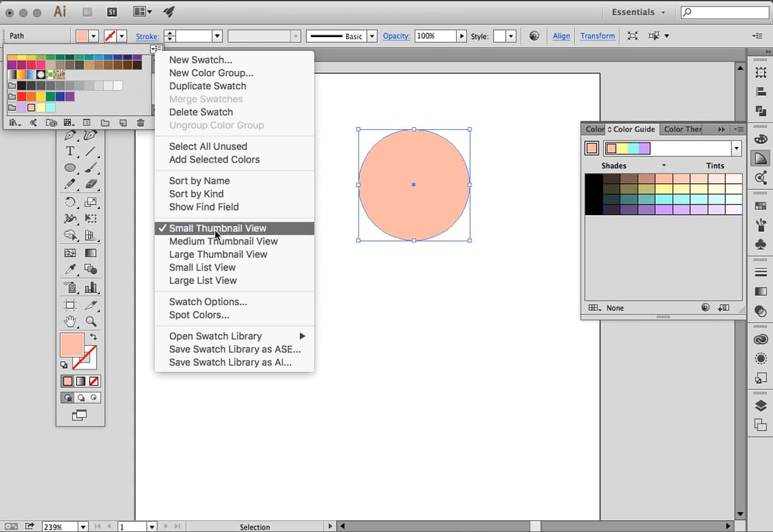Switch to Gradient fill mode below the swatches

point(81,381)
